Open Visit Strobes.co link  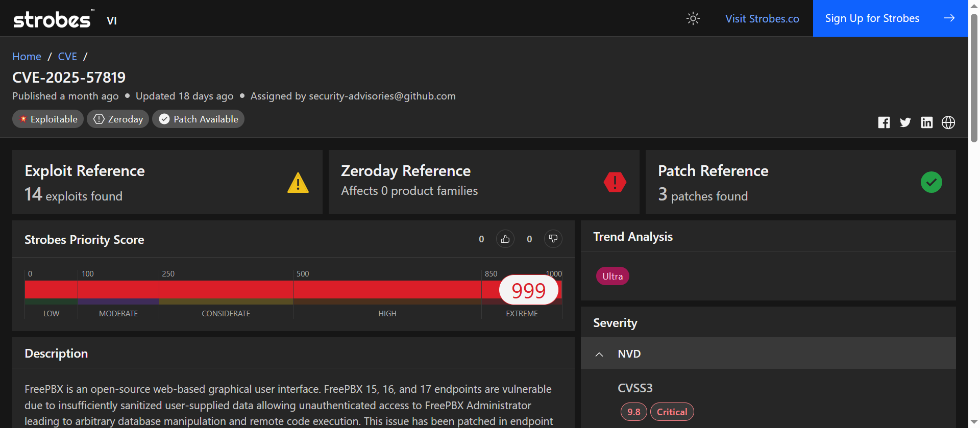[762, 19]
